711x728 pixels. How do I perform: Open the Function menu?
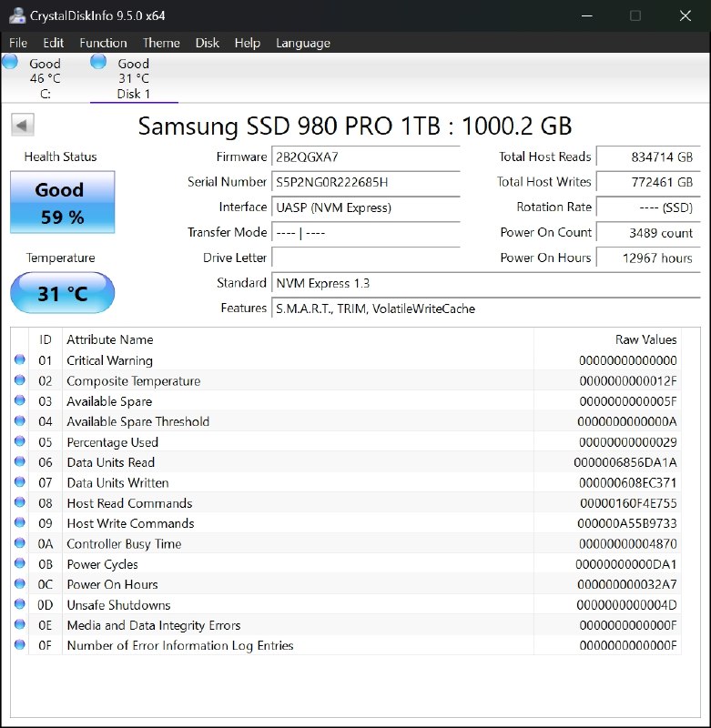click(103, 43)
